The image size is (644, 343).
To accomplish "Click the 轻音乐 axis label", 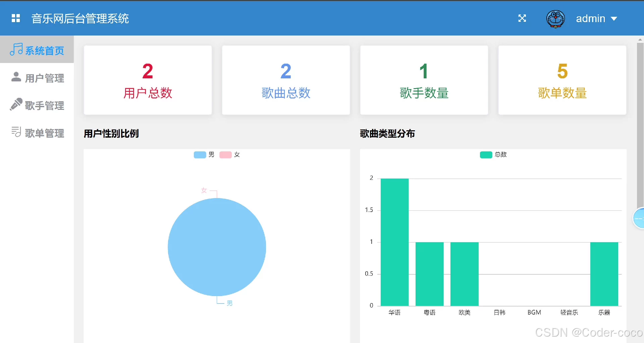I will pos(569,313).
